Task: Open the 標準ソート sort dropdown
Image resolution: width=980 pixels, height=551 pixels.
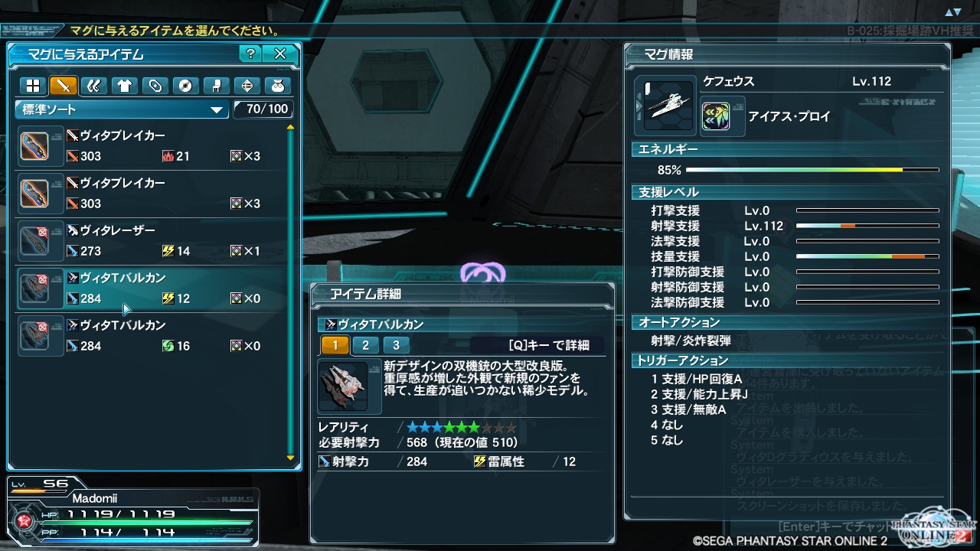Action: [x=122, y=110]
